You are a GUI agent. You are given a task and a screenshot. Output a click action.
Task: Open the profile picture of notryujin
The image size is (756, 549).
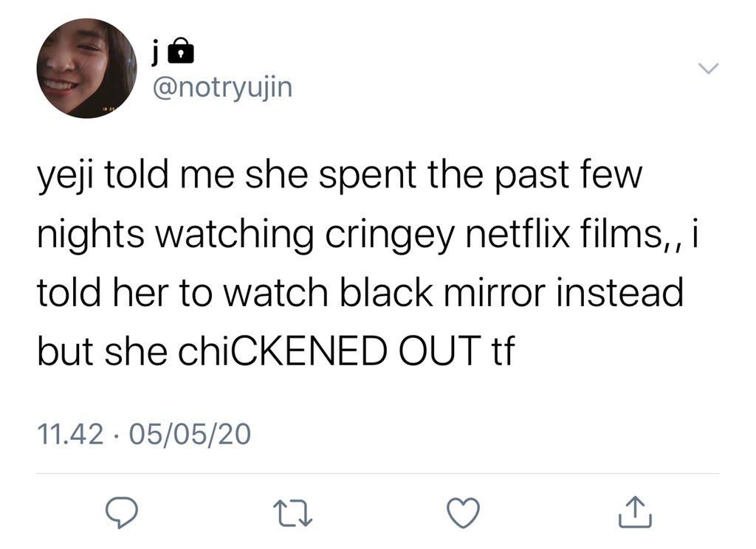click(86, 68)
